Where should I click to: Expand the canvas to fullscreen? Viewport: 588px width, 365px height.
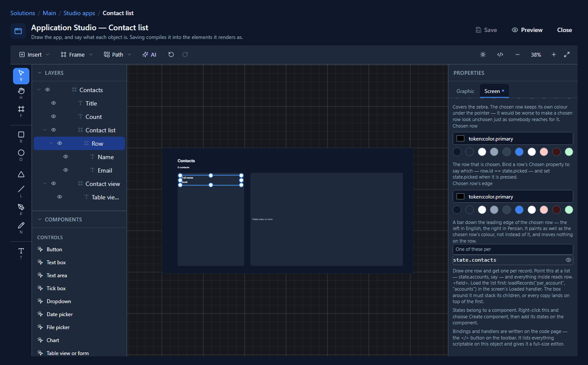click(567, 54)
